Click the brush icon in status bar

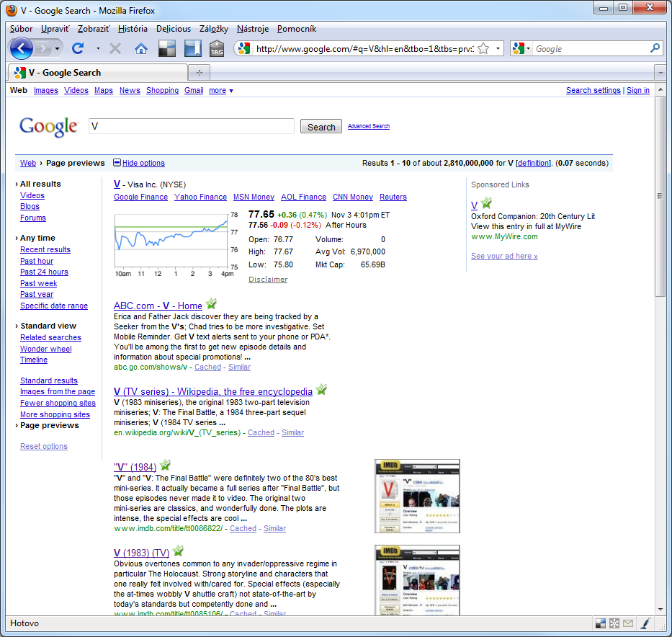(645, 623)
